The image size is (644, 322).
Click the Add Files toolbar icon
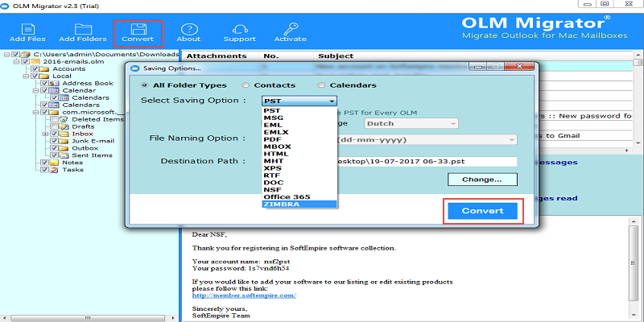coord(27,29)
